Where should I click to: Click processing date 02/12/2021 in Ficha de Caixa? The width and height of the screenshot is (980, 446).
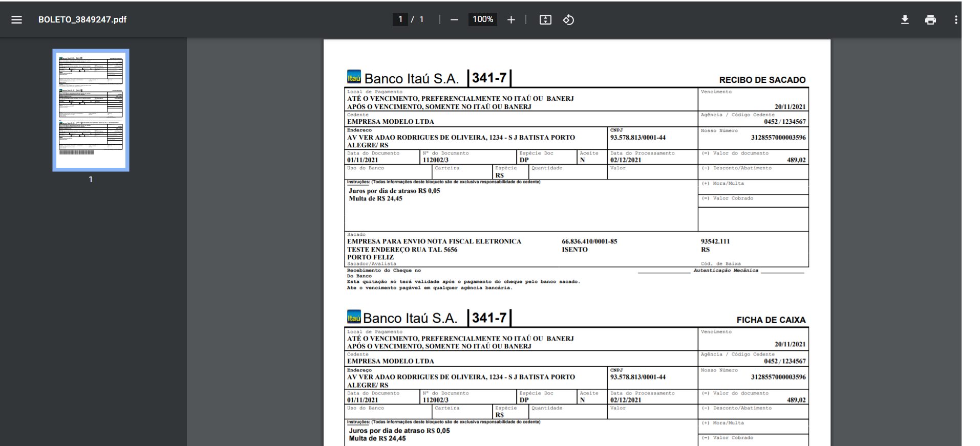[626, 400]
